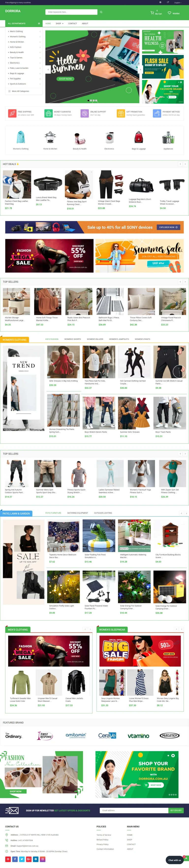The image size is (189, 868).
Task: Click the Facebook social icon in footer
Action: pyautogui.click(x=15, y=859)
